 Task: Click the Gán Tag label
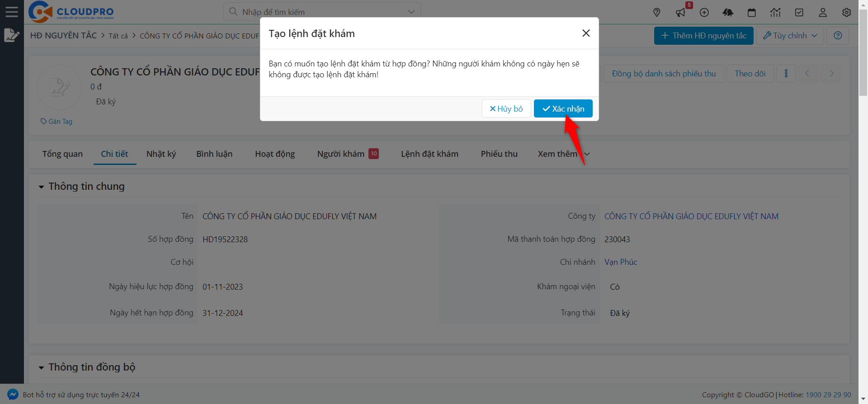(57, 122)
